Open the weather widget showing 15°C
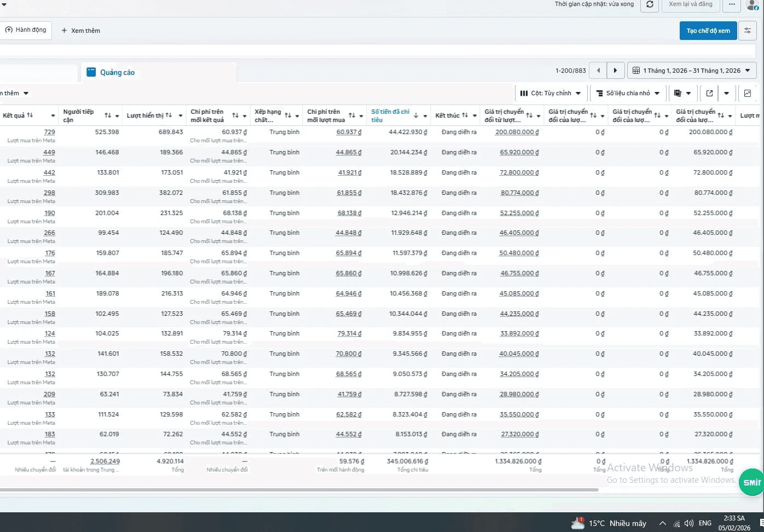The height and width of the screenshot is (532, 764). point(609,523)
